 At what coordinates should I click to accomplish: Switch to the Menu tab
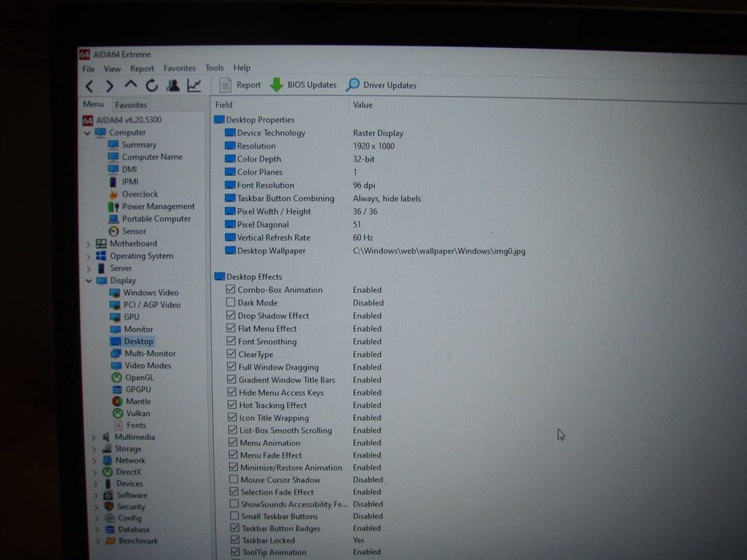pyautogui.click(x=94, y=104)
